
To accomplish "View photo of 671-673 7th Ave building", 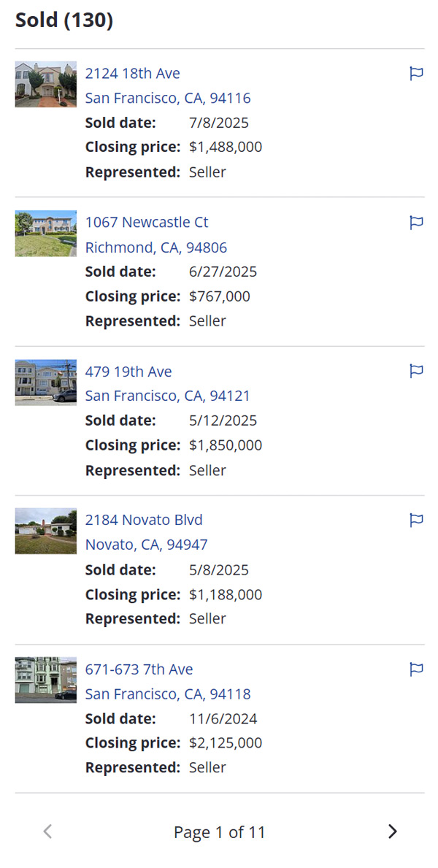I will [45, 680].
